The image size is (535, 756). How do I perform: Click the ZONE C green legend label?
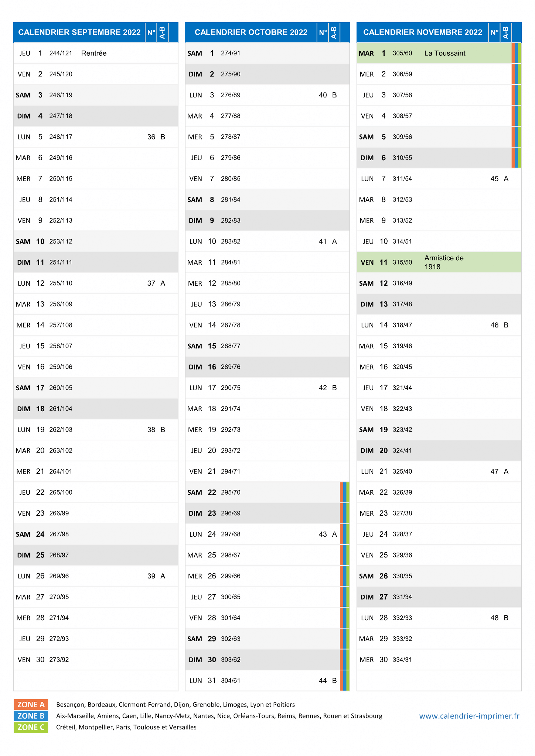click(31, 727)
